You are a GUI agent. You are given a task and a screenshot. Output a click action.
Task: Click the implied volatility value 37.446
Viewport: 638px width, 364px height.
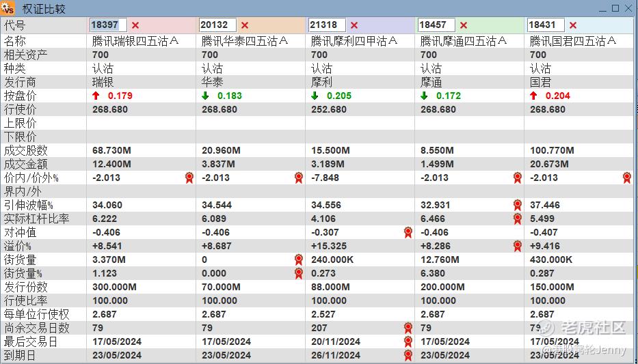point(545,205)
